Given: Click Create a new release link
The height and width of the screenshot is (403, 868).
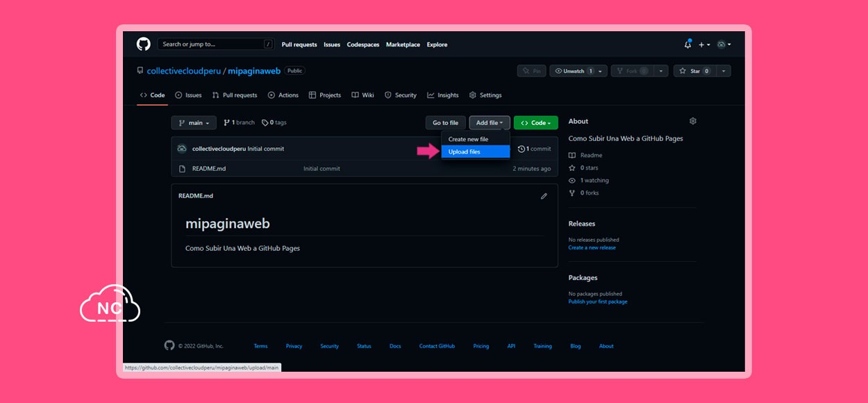Looking at the screenshot, I should [x=592, y=247].
